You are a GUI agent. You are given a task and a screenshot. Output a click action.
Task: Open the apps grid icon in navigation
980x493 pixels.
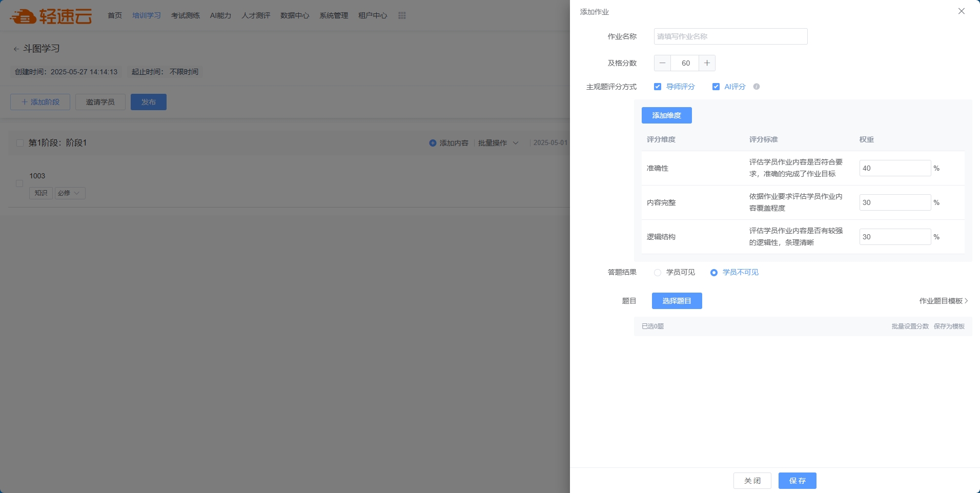click(x=402, y=15)
